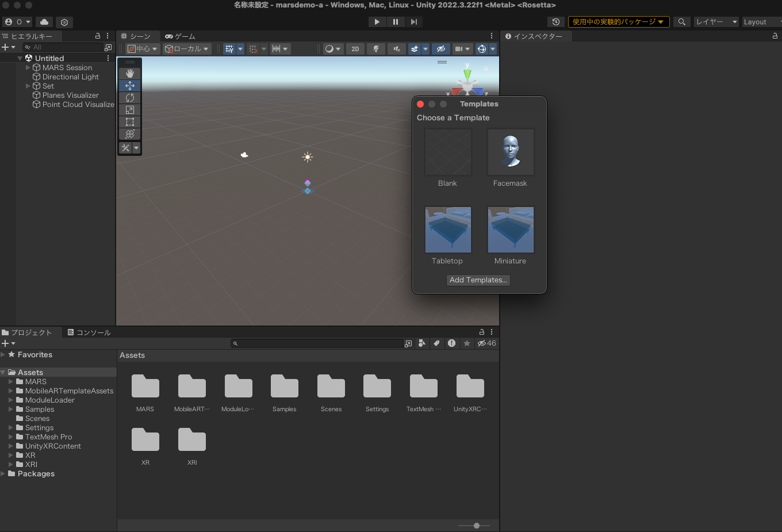The height and width of the screenshot is (532, 782).
Task: Click the Play button
Action: coord(377,22)
